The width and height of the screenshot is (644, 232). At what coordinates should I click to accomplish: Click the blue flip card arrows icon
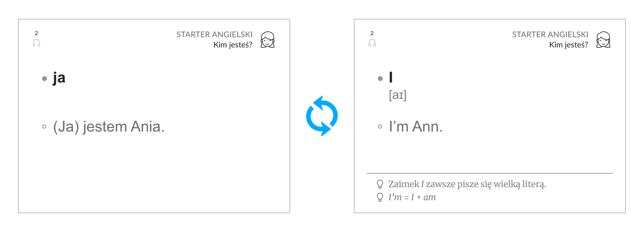(x=322, y=116)
